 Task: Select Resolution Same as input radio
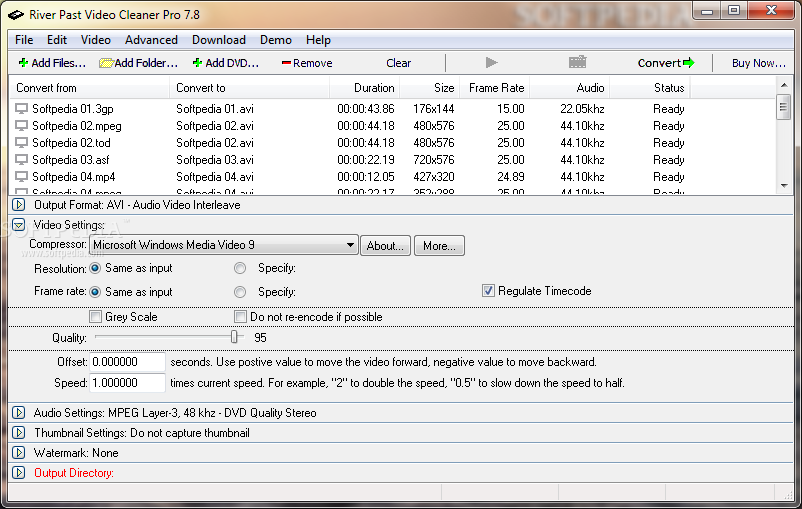[95, 268]
